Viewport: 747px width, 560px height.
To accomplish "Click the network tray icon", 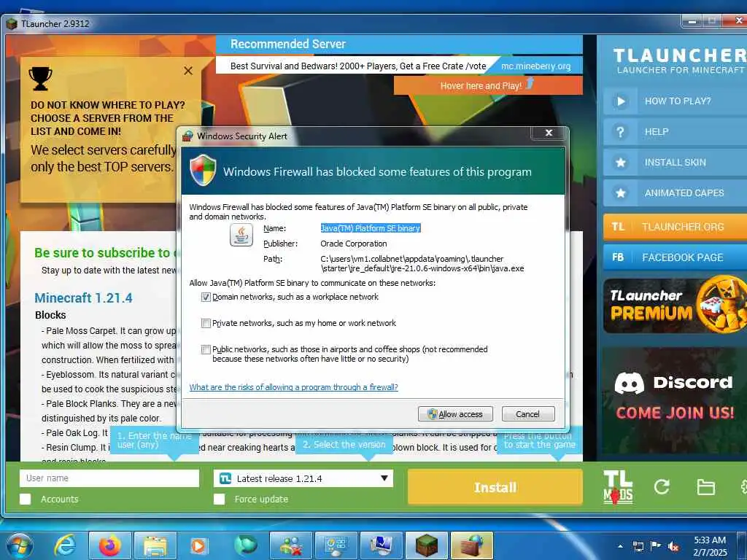I will (638, 546).
